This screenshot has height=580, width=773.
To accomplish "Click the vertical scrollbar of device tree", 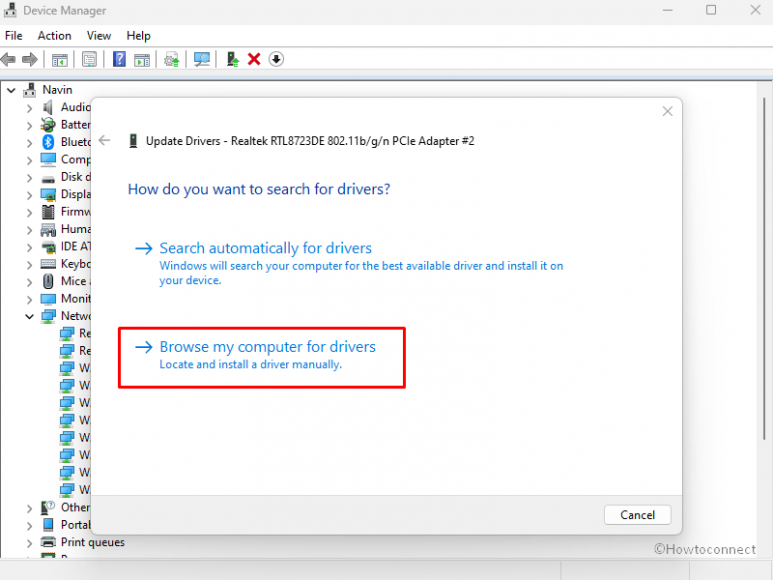I will [x=764, y=269].
